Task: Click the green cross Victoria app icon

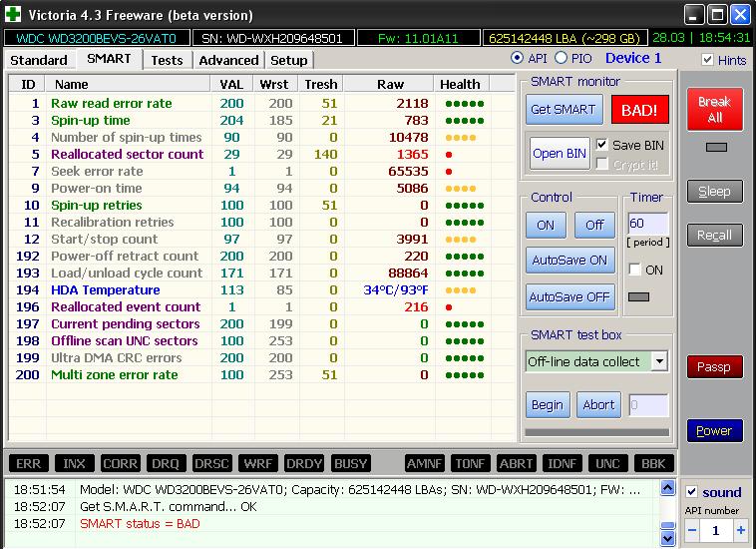Action: click(13, 14)
